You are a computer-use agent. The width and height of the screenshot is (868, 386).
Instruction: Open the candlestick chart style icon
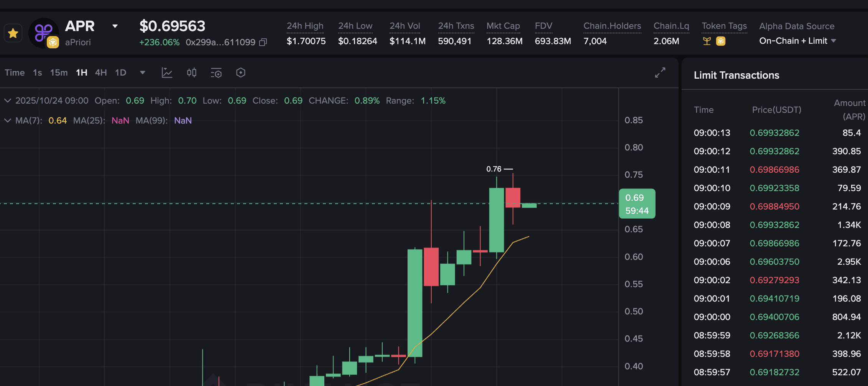coord(191,73)
